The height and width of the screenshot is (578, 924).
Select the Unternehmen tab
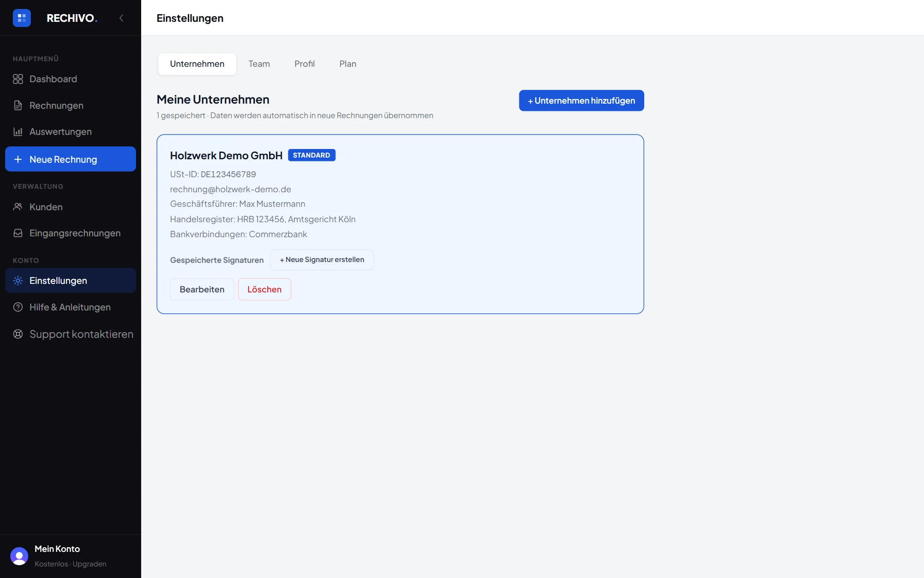tap(197, 64)
